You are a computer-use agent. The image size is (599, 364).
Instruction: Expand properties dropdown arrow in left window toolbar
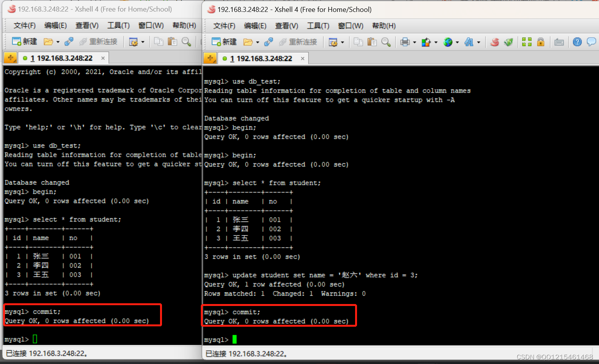(143, 42)
